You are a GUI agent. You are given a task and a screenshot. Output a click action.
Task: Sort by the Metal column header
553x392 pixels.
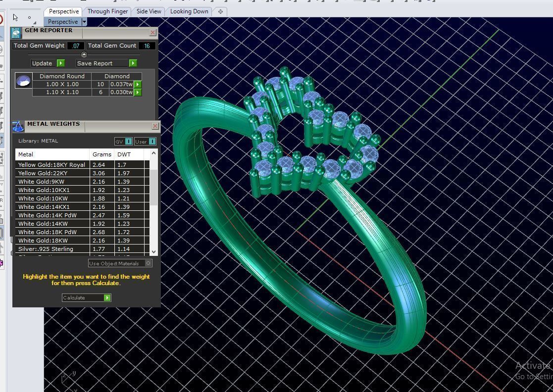click(52, 154)
